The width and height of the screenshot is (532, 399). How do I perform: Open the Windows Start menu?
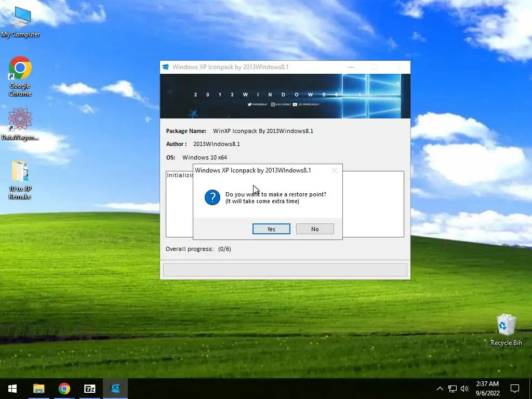coord(12,389)
